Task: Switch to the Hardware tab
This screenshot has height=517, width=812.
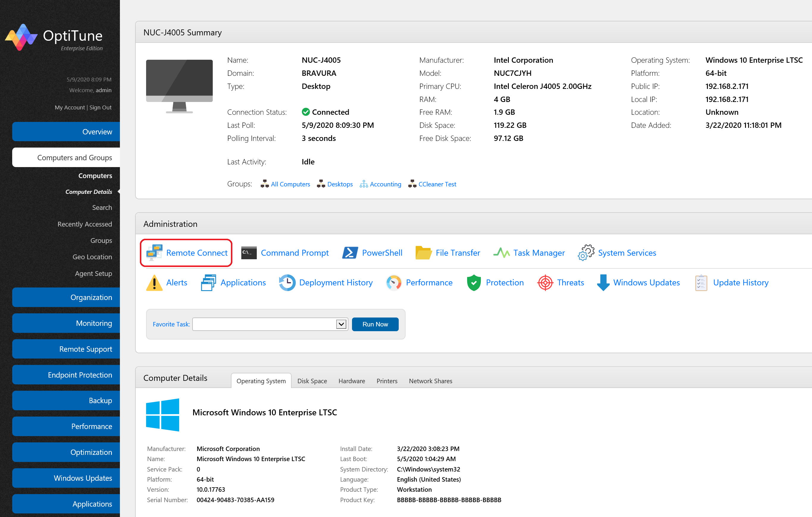Action: [352, 381]
